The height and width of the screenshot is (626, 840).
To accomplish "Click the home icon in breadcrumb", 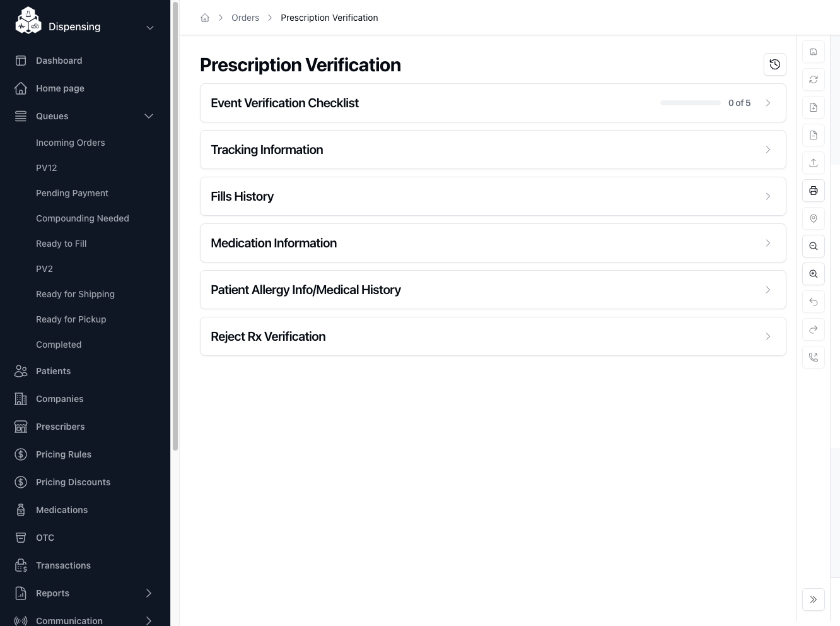I will (205, 18).
